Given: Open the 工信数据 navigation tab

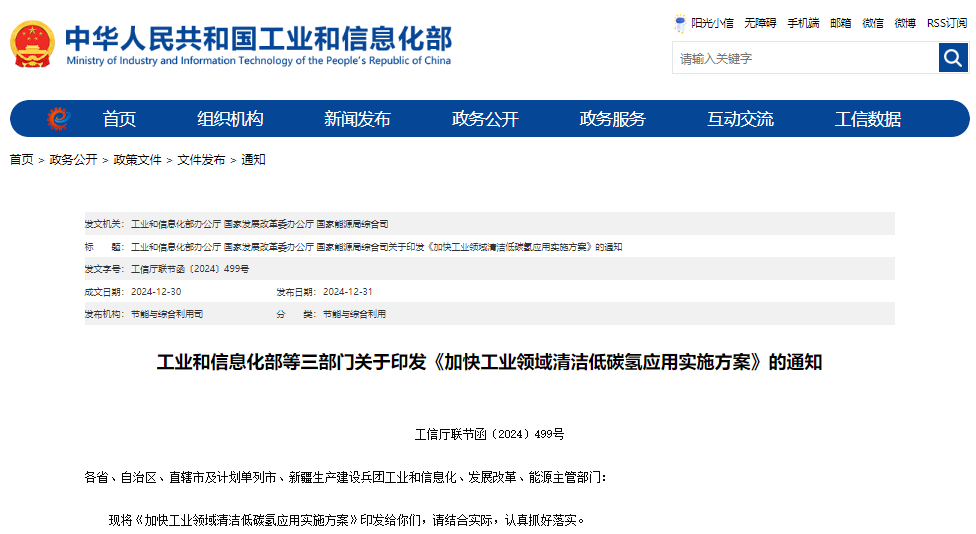Looking at the screenshot, I should click(868, 119).
